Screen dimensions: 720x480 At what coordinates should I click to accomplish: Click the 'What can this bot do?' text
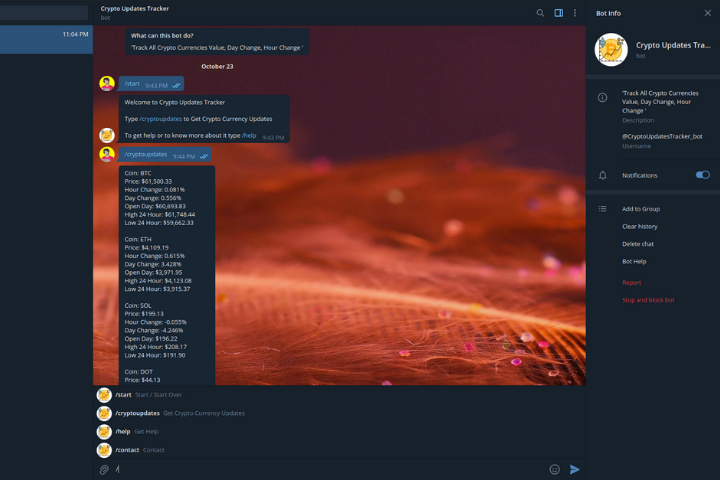coord(162,35)
